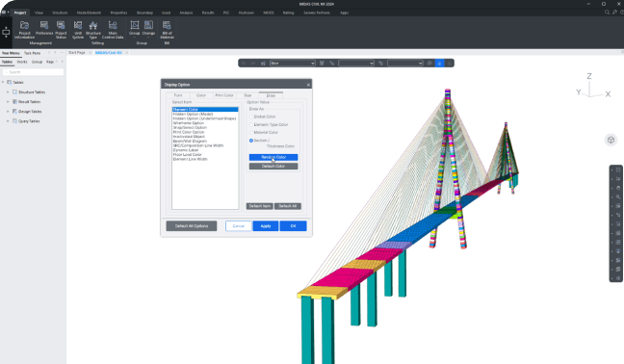Expand the Structure Tables node

coord(8,91)
